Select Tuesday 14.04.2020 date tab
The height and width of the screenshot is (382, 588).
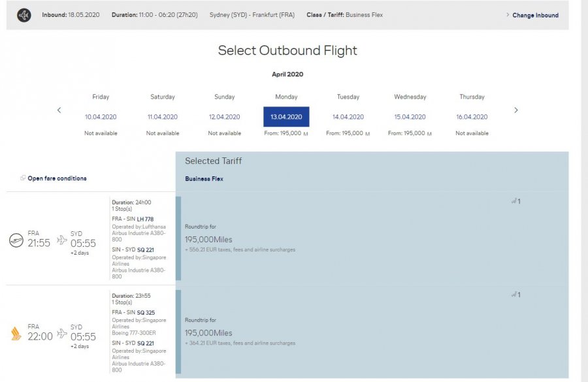[348, 117]
